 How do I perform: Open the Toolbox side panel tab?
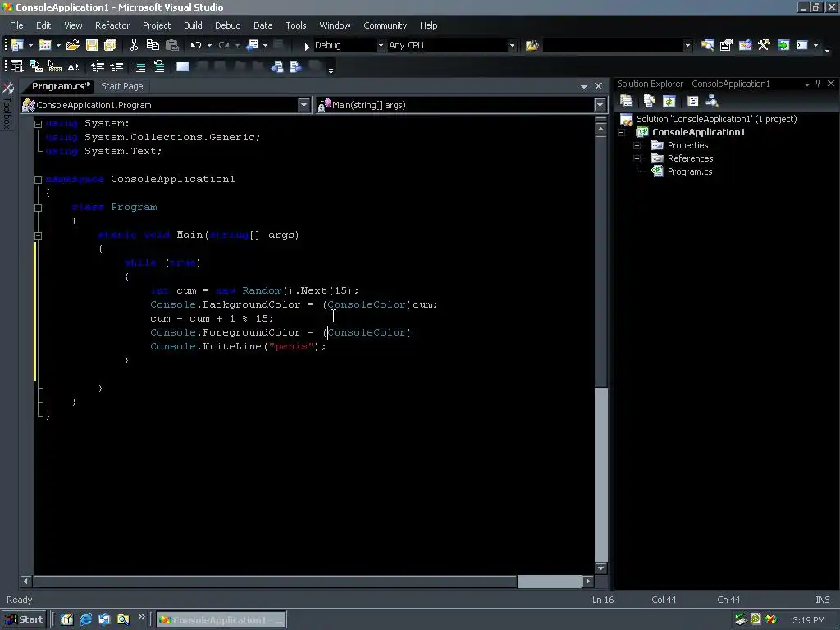[x=7, y=106]
